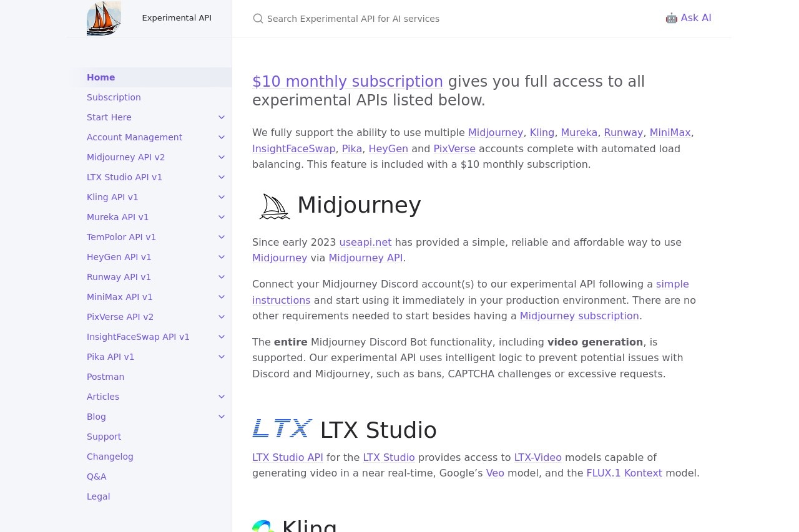Follow the PixVerse link in intro paragraph

tap(454, 148)
